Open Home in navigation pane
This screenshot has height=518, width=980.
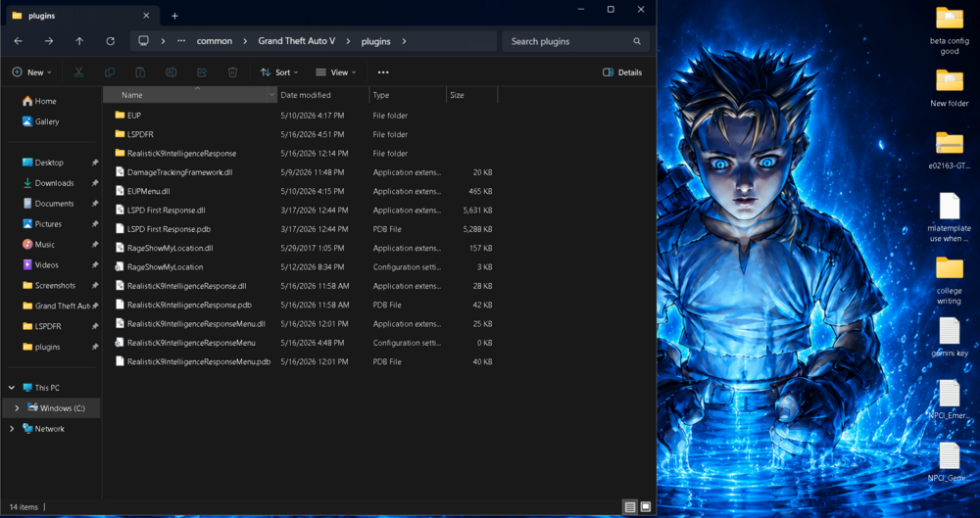[x=39, y=101]
